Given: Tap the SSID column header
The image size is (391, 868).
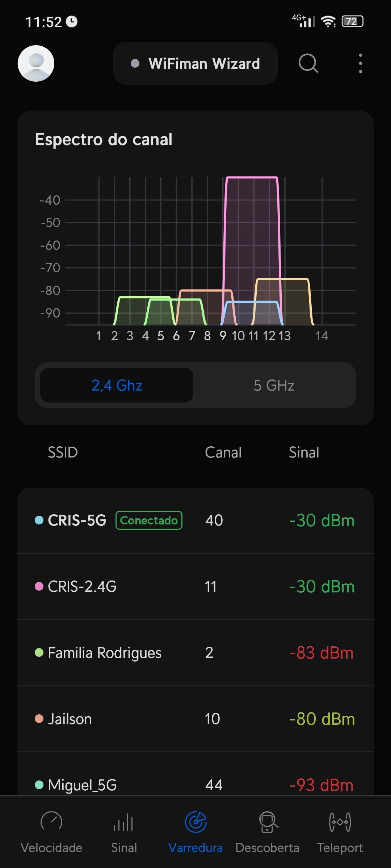Looking at the screenshot, I should 63,452.
